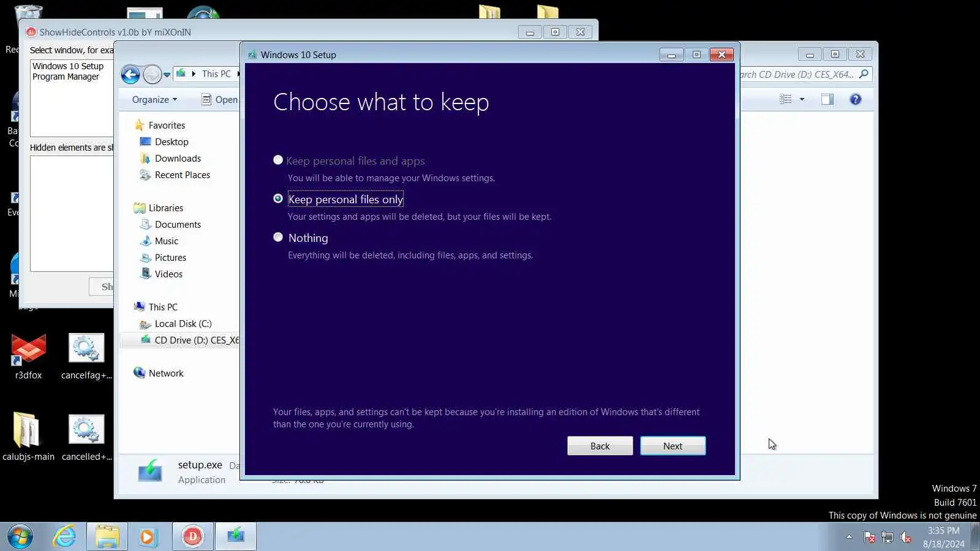Open the Documents library
The image size is (980, 551).
[x=178, y=224]
